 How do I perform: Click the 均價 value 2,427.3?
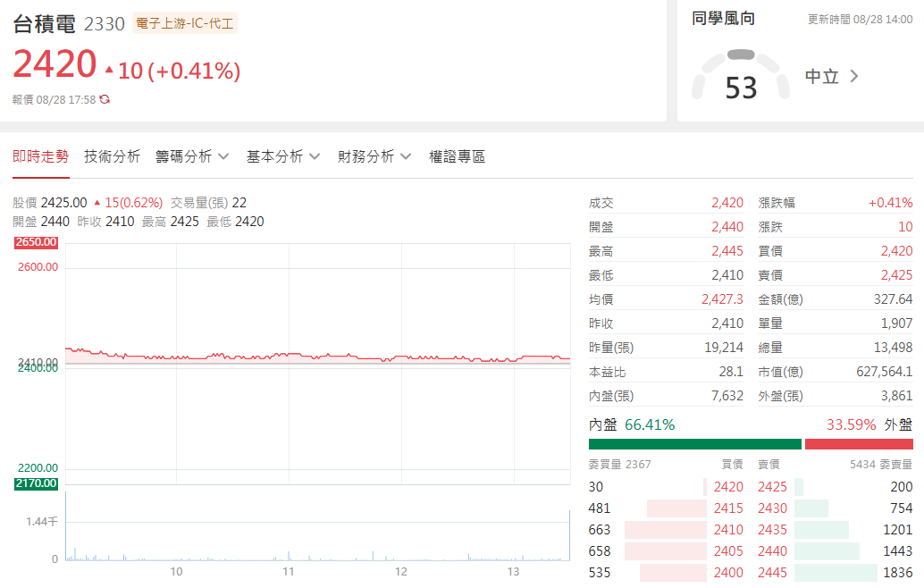point(722,299)
